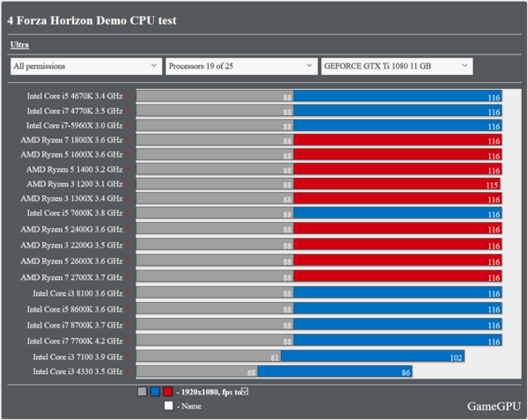Viewport: 528px width, 420px height.
Task: Select the Ultra quality tab
Action: (19, 45)
